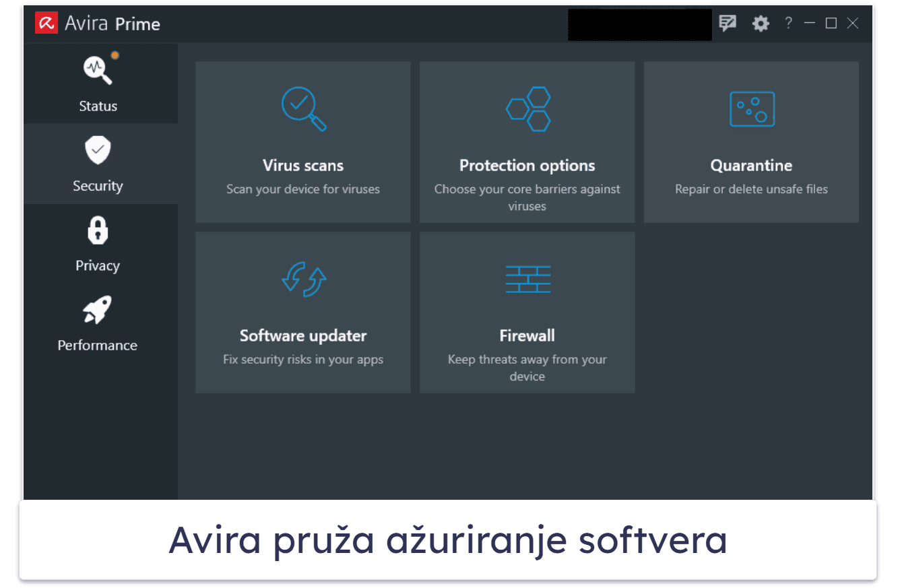Click 'Choose your core barriers against viruses' text

527,197
